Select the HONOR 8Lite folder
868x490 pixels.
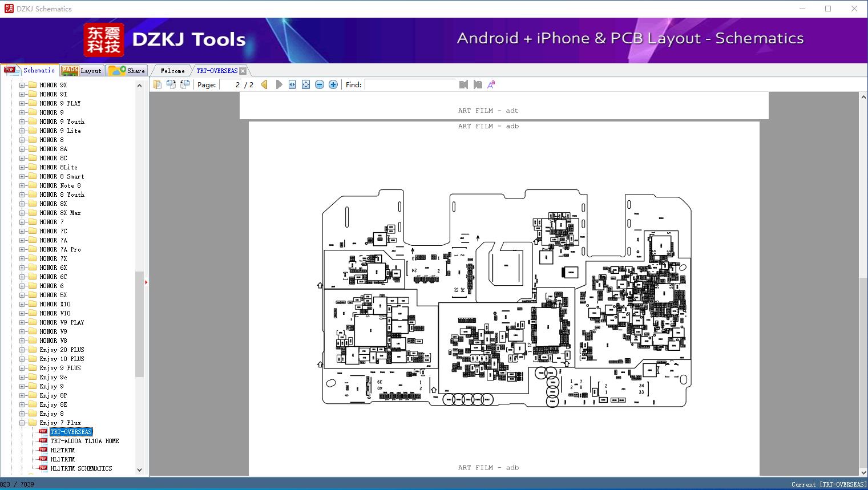tap(58, 167)
